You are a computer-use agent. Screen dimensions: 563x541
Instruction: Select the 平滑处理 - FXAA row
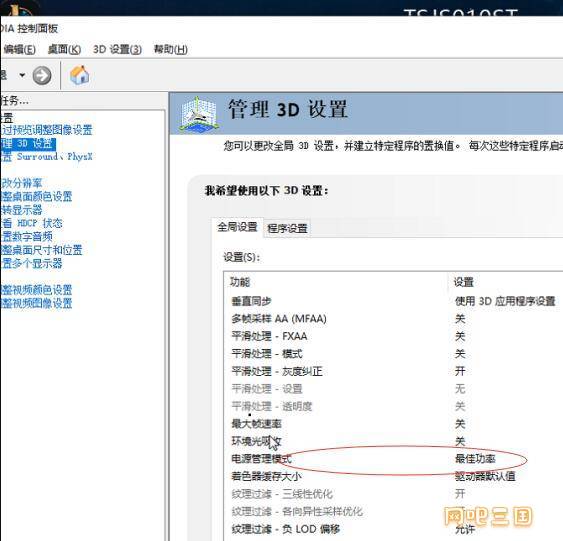pyautogui.click(x=394, y=336)
